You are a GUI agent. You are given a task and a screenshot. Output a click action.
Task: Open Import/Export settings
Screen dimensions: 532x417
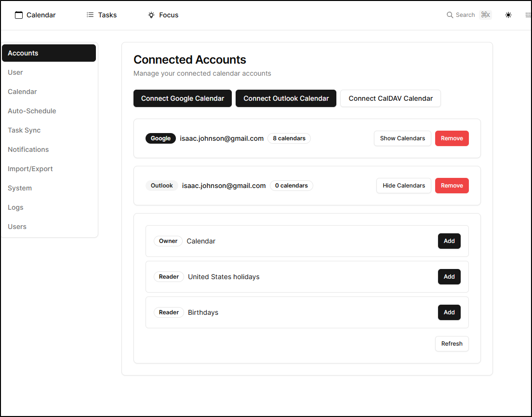pos(49,169)
